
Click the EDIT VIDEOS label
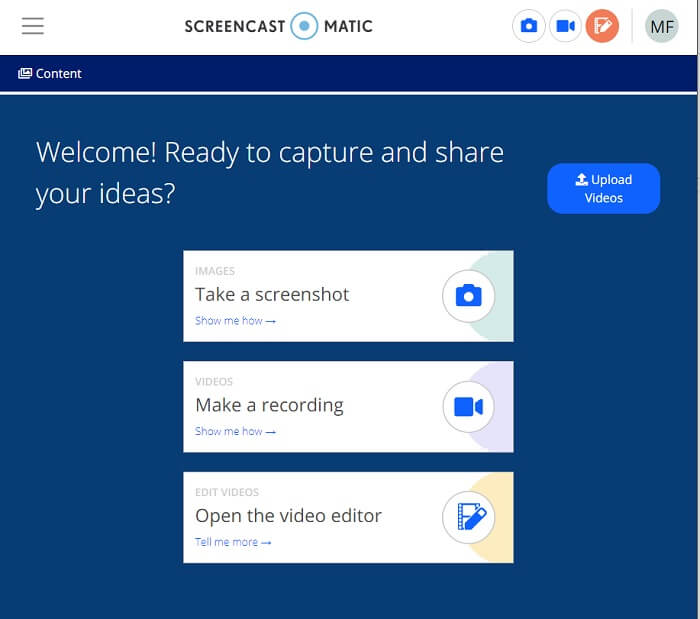227,492
